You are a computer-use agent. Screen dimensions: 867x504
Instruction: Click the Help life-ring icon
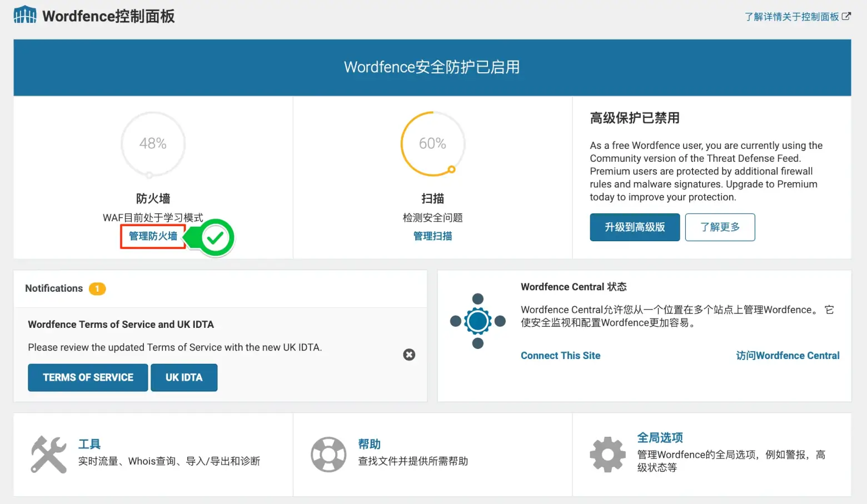[x=328, y=454]
